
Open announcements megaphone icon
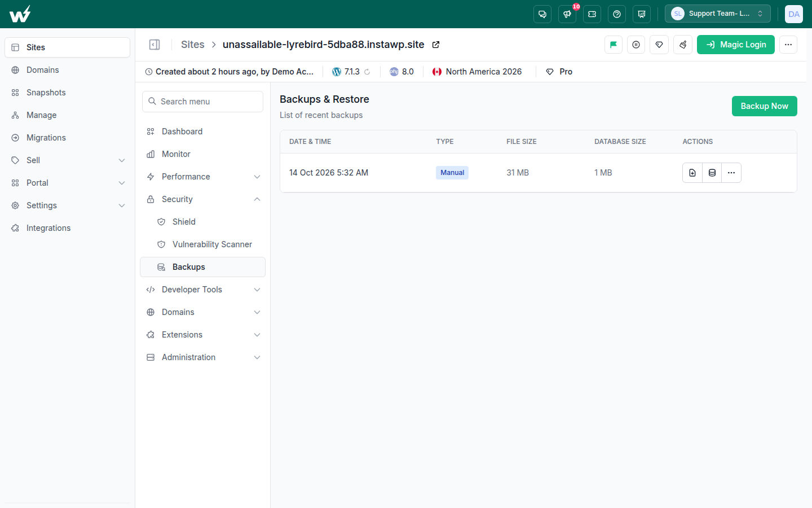(567, 14)
